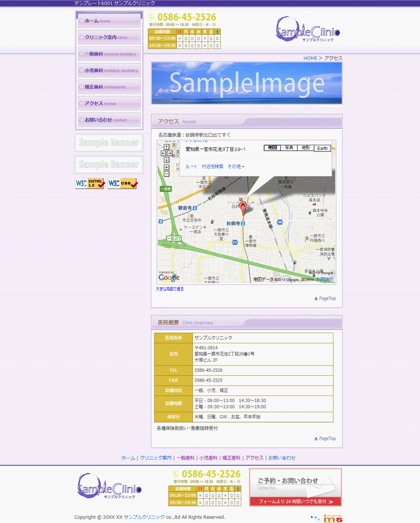
Task: Click the map zoom in plus button
Action: pos(167,167)
